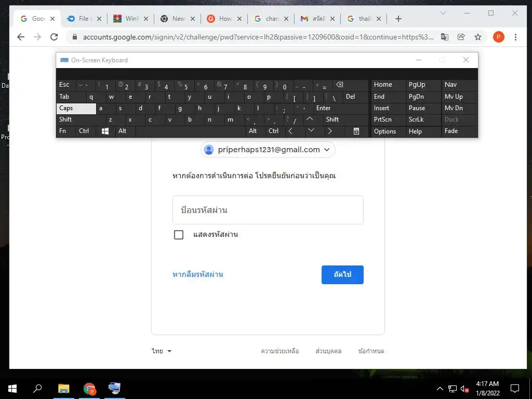
Task: Toggle the left Ctrl key
Action: pyautogui.click(x=86, y=131)
